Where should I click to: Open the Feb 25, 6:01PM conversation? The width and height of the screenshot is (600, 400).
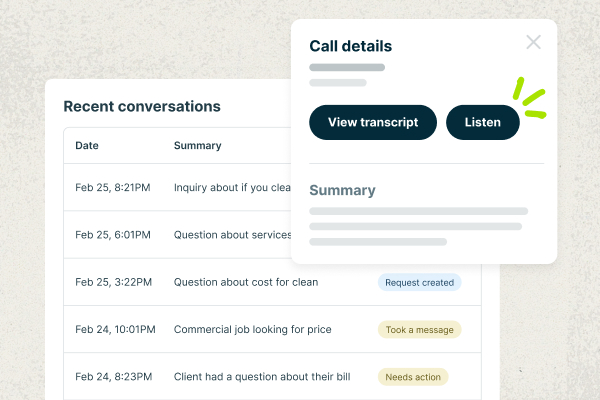pos(113,235)
